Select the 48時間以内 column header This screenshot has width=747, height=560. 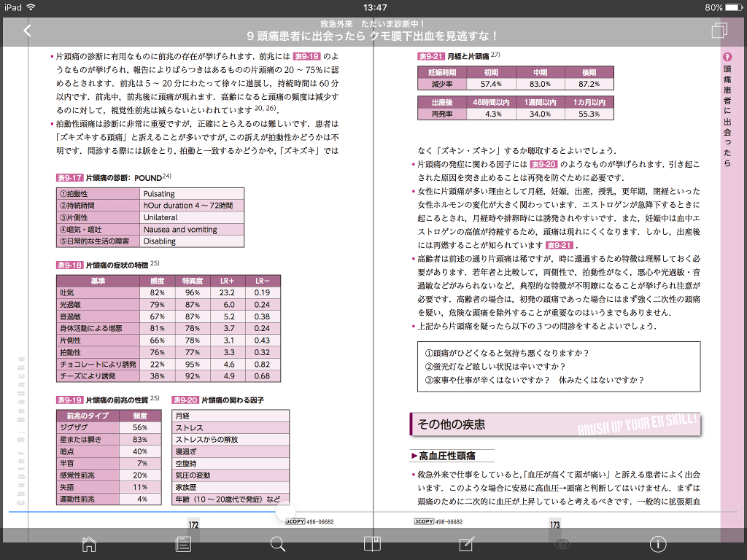[491, 102]
